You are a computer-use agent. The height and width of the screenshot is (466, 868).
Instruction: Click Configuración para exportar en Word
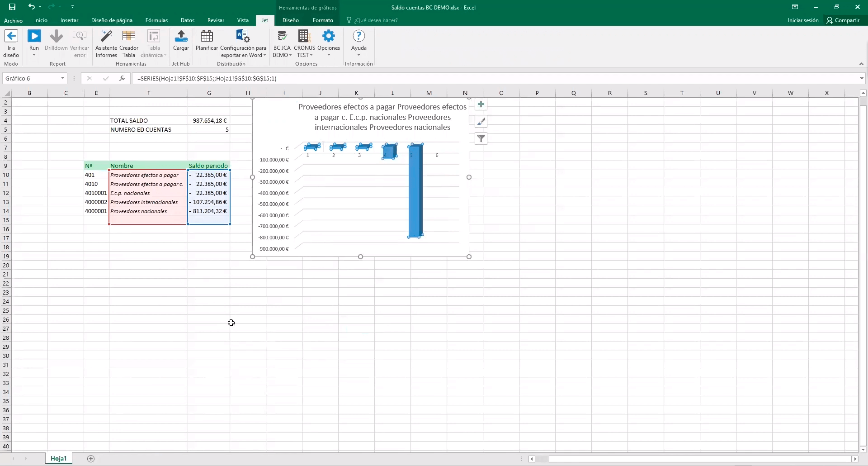[x=243, y=36]
